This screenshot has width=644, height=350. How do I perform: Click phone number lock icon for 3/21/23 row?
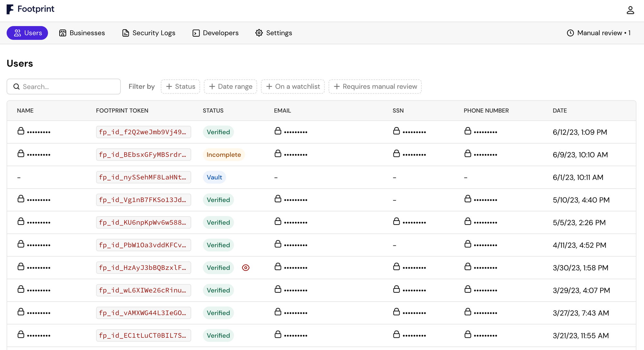(x=468, y=335)
